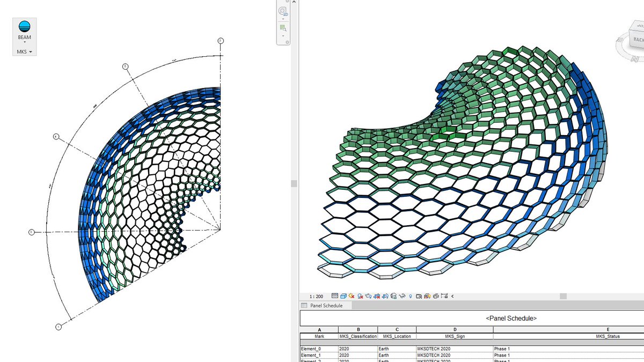Turn on Shadows in the 3D view
Screen dimensions: 644x362
tap(359, 295)
